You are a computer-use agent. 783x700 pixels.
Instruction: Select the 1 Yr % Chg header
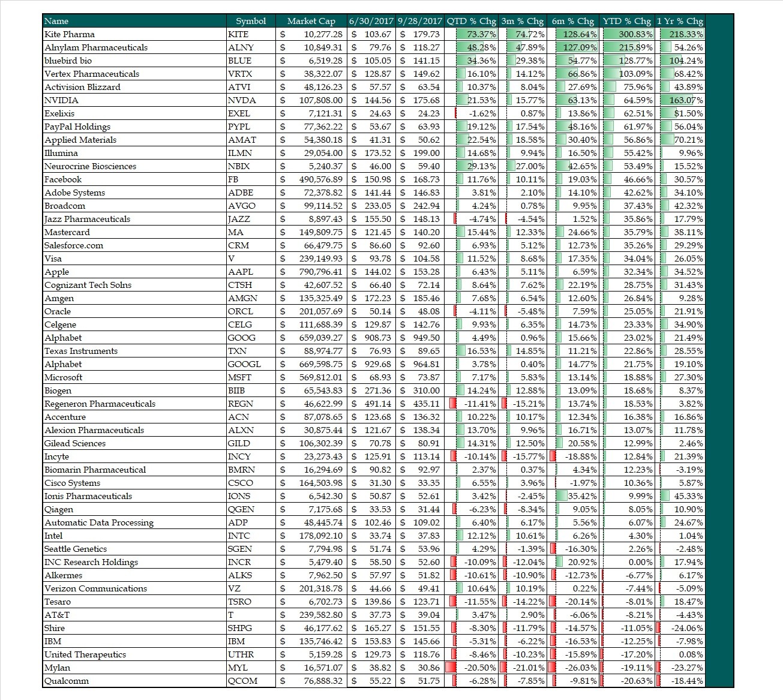680,21
